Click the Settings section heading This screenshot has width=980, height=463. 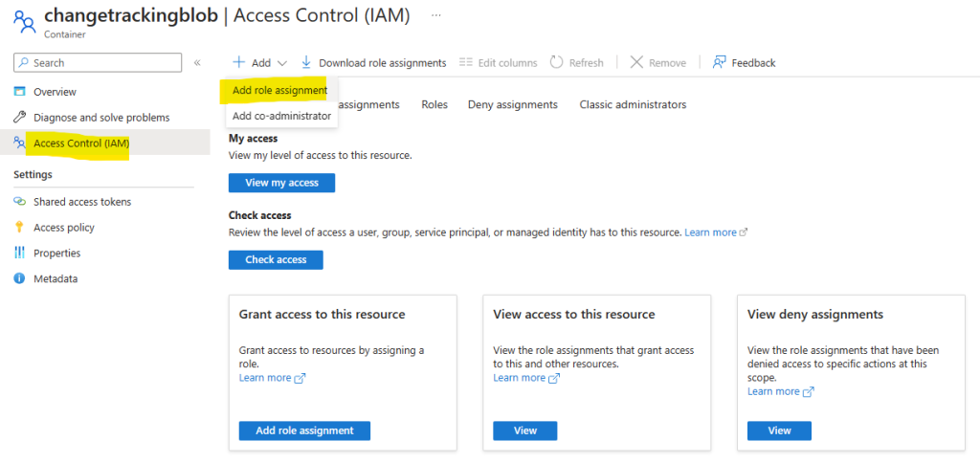[x=33, y=174]
